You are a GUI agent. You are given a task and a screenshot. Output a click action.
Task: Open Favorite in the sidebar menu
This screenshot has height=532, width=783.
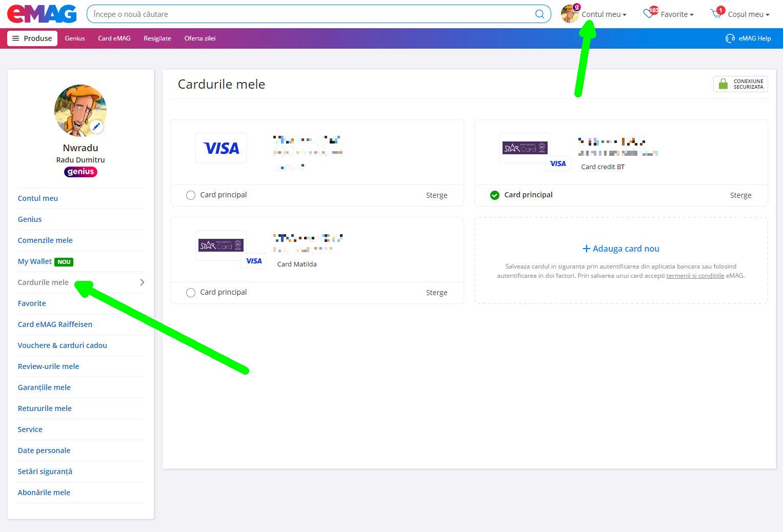pos(32,303)
